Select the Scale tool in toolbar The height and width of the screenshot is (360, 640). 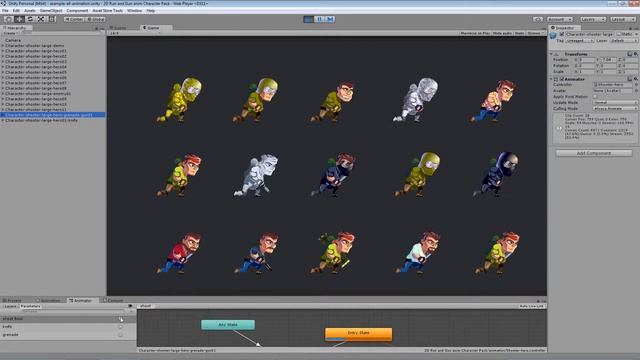point(41,19)
